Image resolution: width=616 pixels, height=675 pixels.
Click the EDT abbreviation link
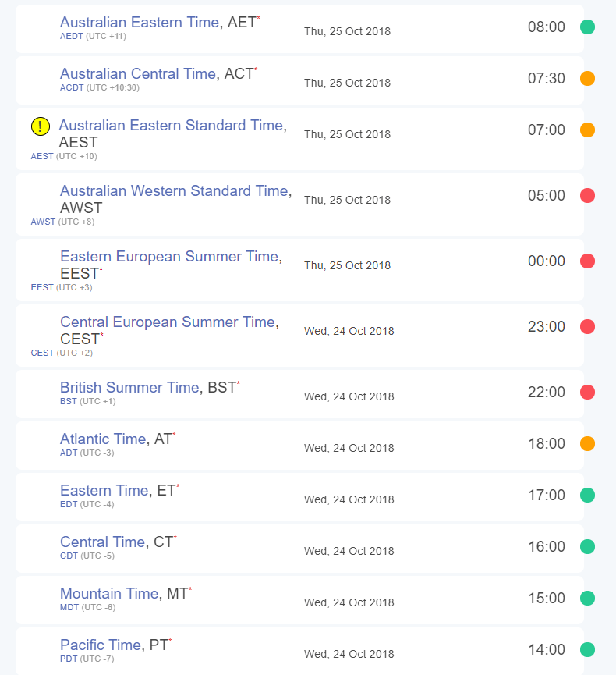pyautogui.click(x=69, y=504)
